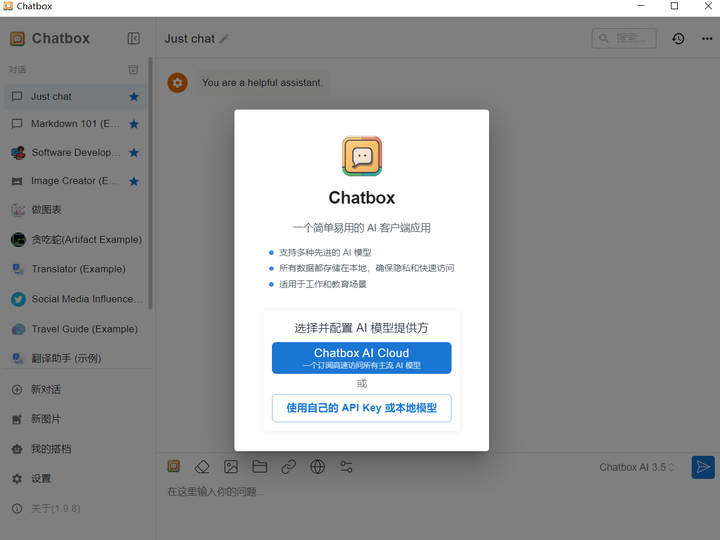This screenshot has height=540, width=720.
Task: Click the Software Developer avatar icon
Action: pos(18,152)
